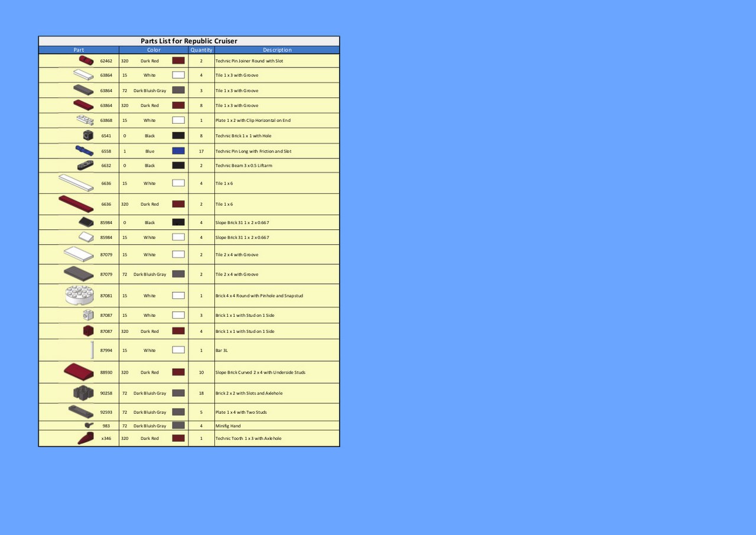Click the quantity value 18
The image size is (756, 535).
(201, 393)
